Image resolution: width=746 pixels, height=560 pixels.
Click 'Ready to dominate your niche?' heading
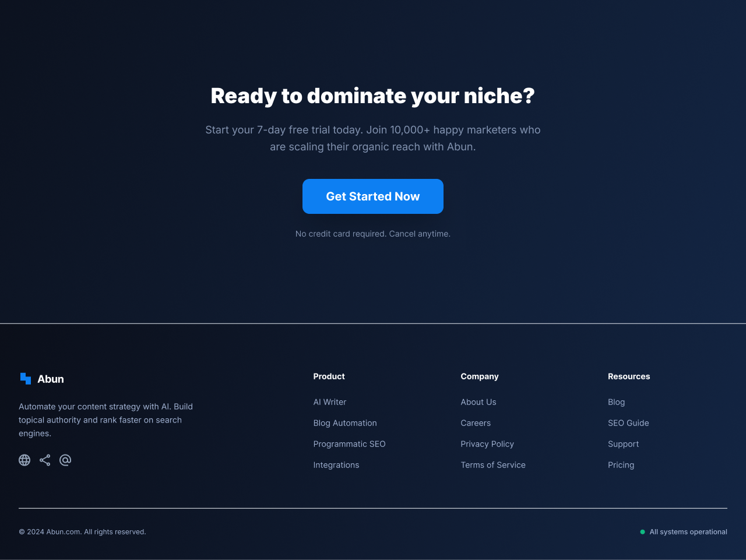pos(373,96)
